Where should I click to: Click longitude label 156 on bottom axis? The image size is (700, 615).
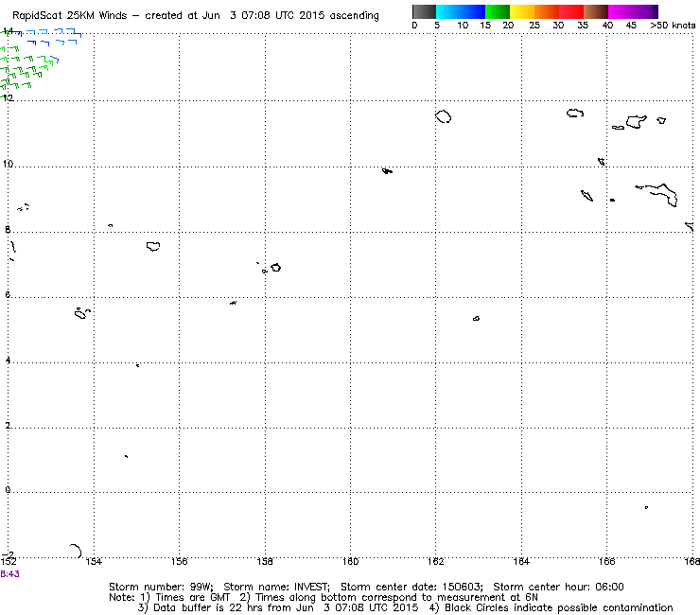[x=180, y=561]
